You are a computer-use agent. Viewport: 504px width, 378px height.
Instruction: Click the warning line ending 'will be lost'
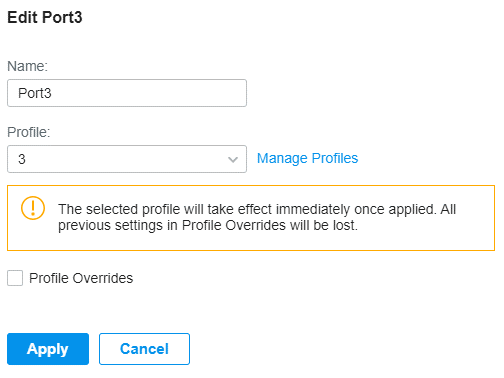208,225
